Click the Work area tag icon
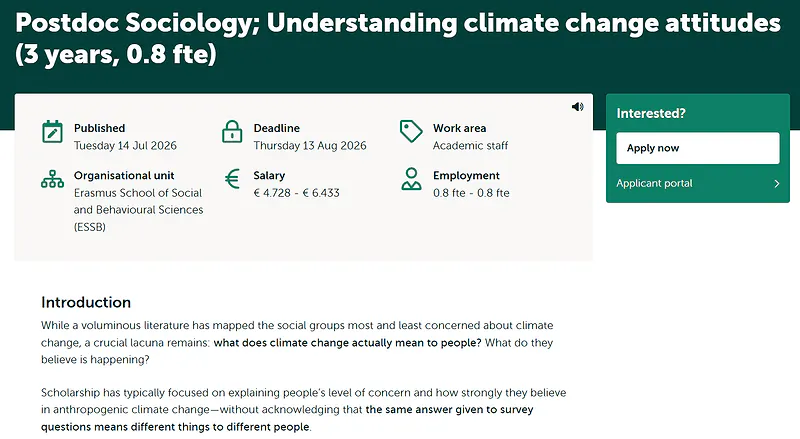800x439 pixels. coord(411,131)
